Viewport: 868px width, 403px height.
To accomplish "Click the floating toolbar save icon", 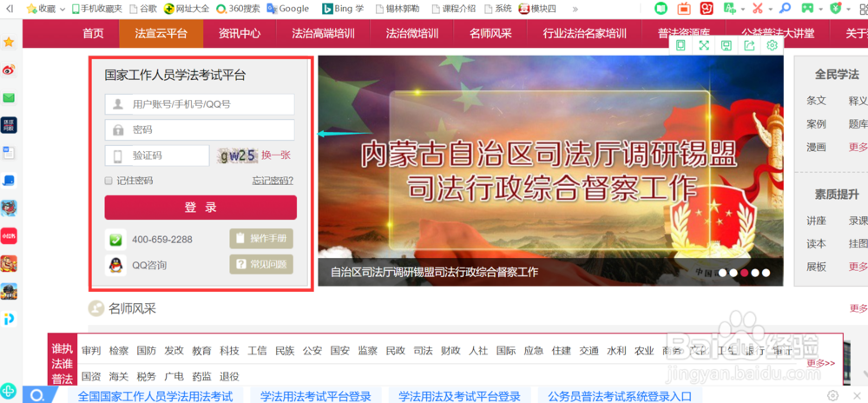I will point(727,45).
